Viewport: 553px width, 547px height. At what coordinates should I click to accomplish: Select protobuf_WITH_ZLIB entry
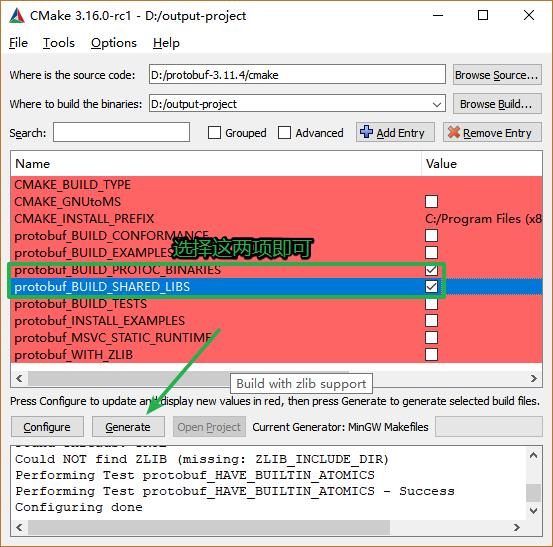pos(74,355)
